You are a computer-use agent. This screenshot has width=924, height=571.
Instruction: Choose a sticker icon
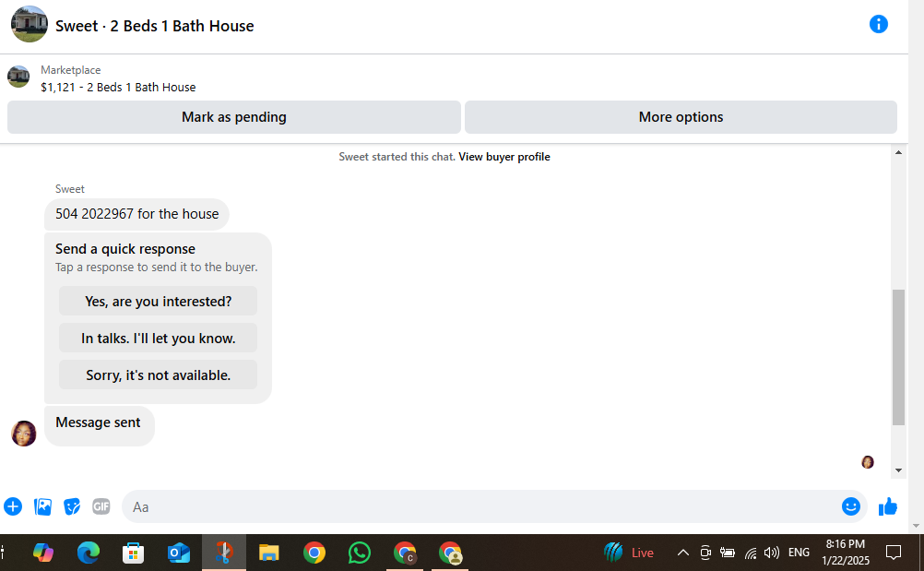coord(72,506)
